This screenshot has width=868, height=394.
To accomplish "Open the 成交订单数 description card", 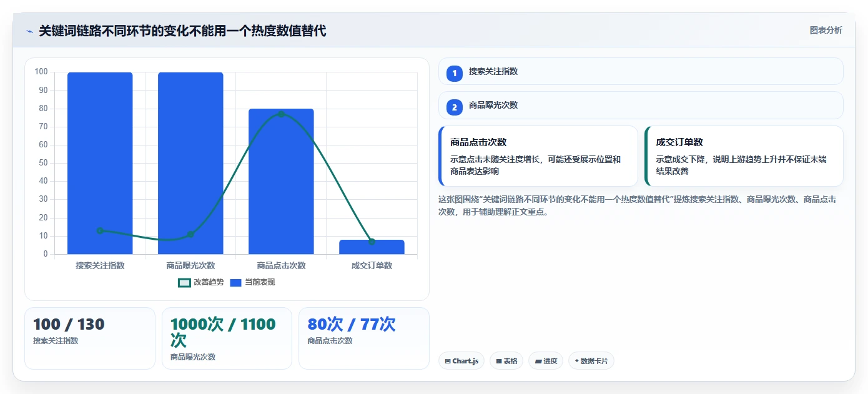I will (744, 156).
